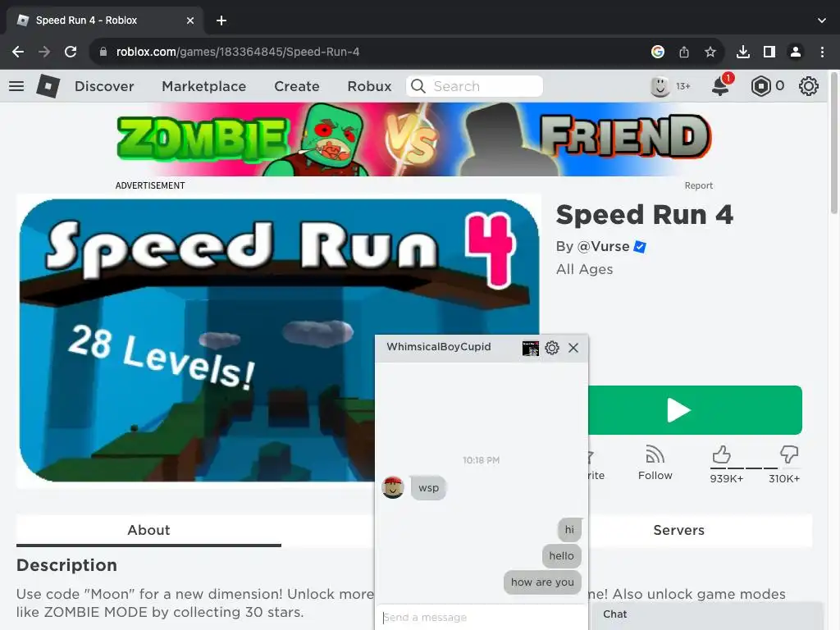Click the WhimsicalBoyCupid chat title

pyautogui.click(x=439, y=347)
